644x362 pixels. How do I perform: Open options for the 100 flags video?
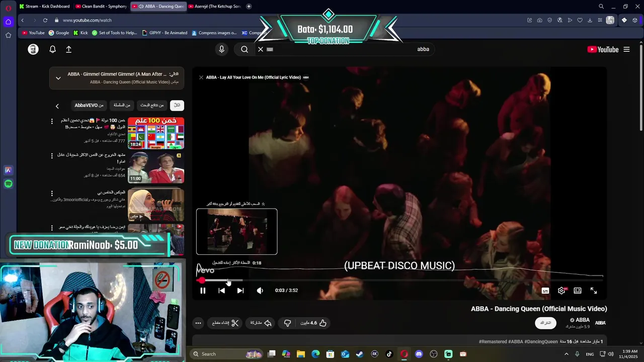pos(51,121)
